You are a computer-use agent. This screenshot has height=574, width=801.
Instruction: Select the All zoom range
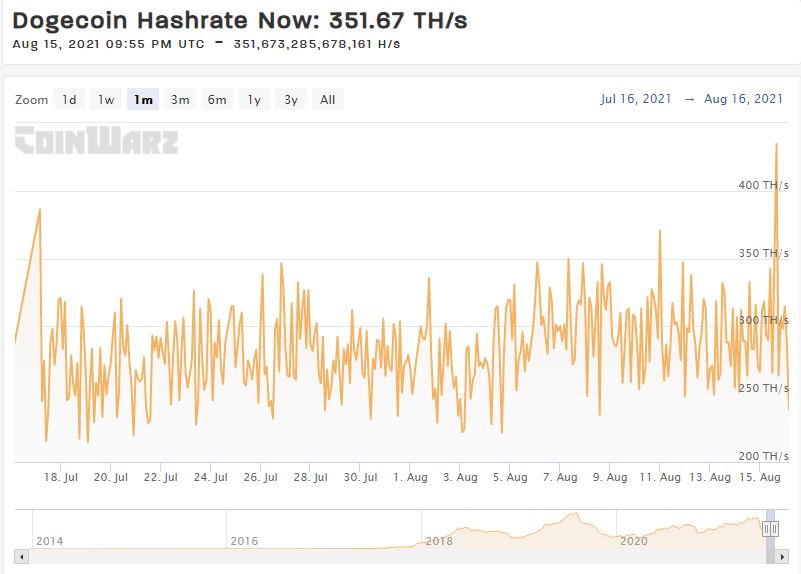[327, 100]
